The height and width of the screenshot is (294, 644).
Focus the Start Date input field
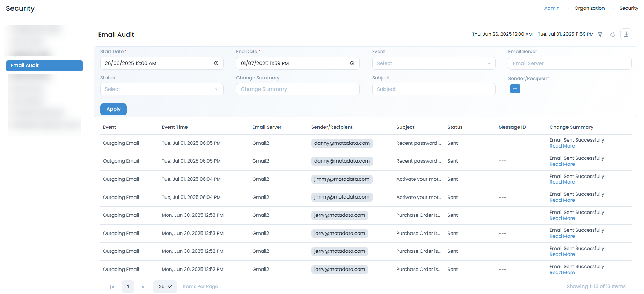[162, 63]
